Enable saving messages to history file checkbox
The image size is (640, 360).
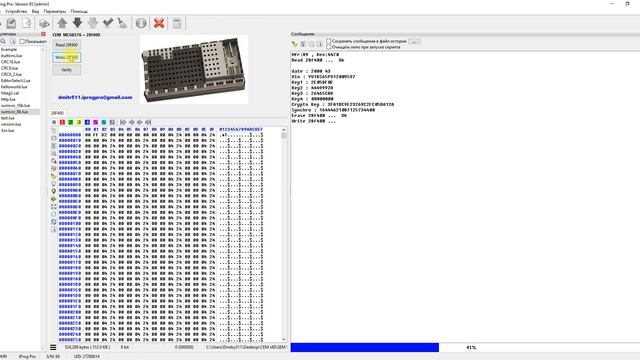[329, 41]
